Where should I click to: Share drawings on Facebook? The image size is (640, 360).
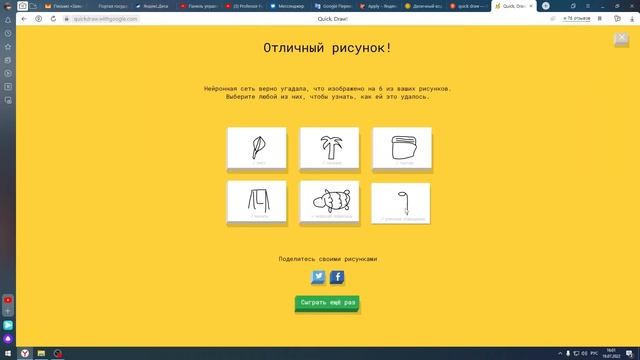click(337, 277)
